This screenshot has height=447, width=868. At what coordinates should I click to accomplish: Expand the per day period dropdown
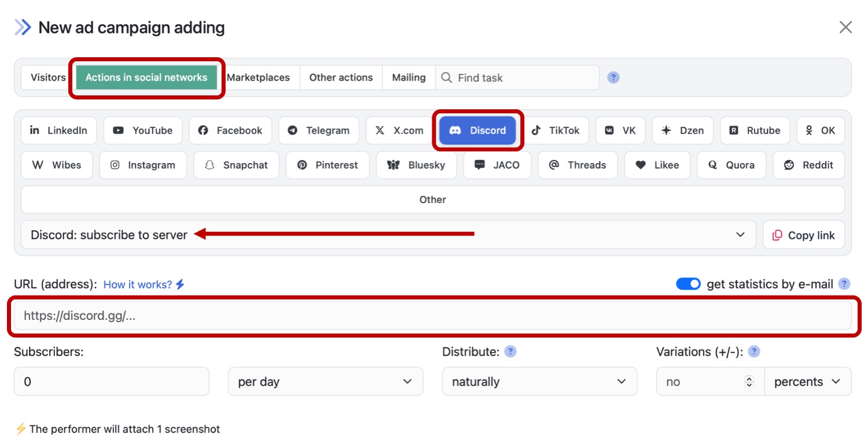(x=325, y=382)
